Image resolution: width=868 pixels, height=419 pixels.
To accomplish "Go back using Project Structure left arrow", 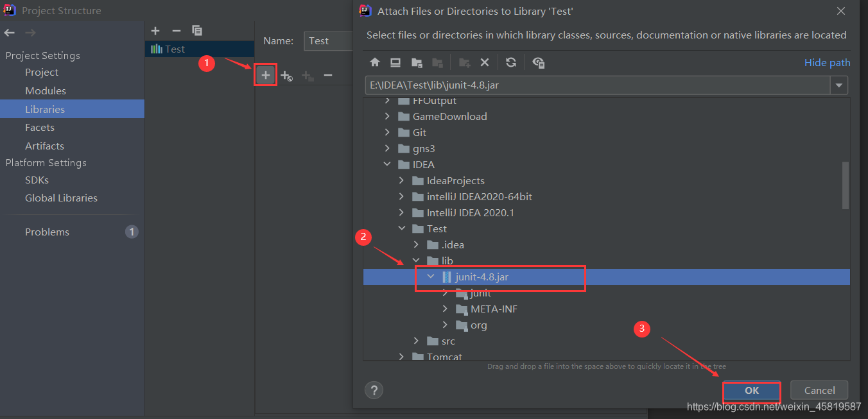I will (10, 33).
